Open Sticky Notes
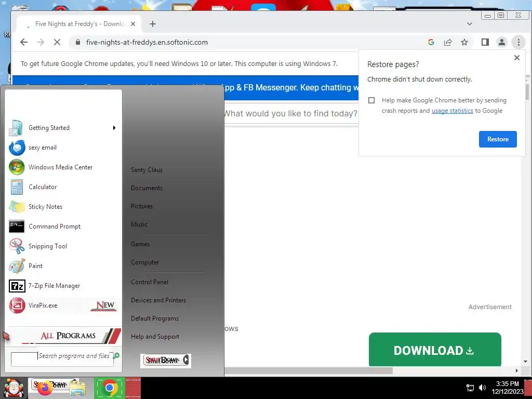This screenshot has height=399, width=532. pos(63,207)
